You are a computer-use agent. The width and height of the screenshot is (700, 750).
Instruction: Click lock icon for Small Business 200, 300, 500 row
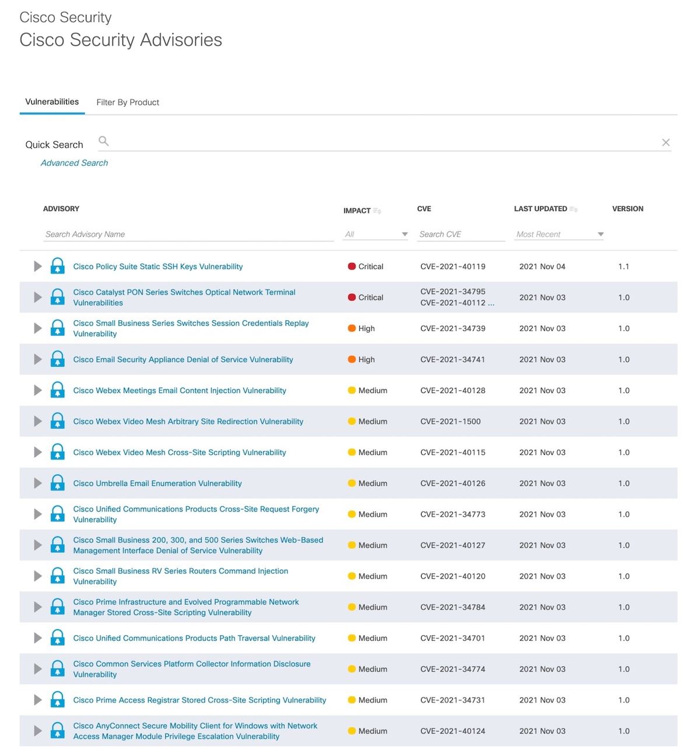(57, 545)
